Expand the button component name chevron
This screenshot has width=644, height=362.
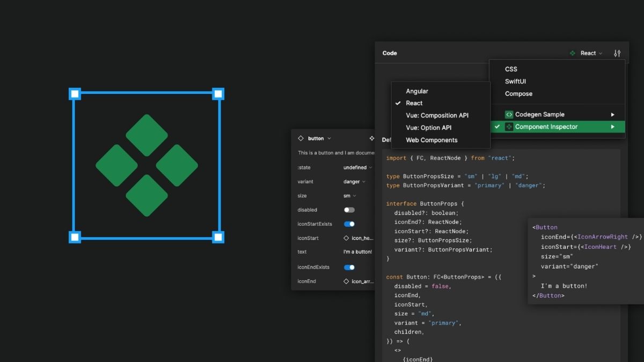329,138
